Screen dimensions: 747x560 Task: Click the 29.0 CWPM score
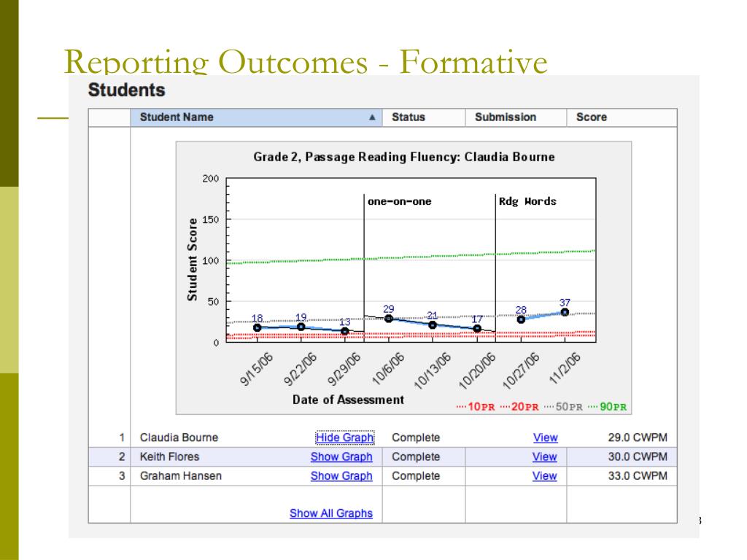(638, 437)
